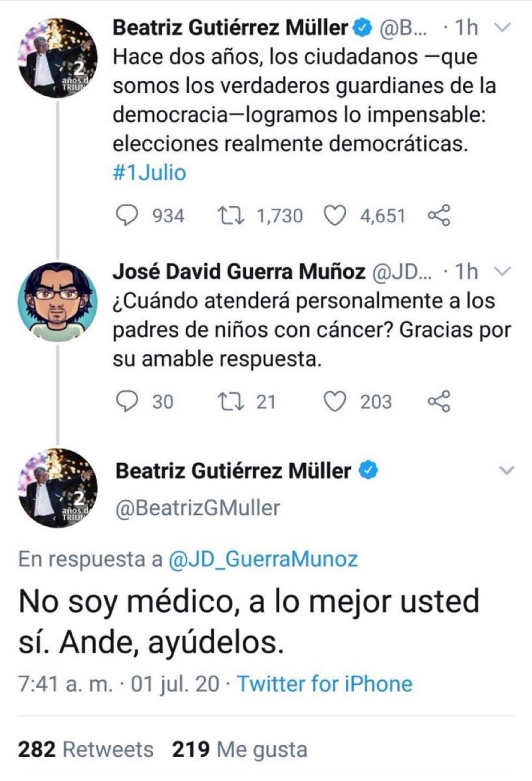Like Beatriz's tweet with 4,651 likes

336,216
